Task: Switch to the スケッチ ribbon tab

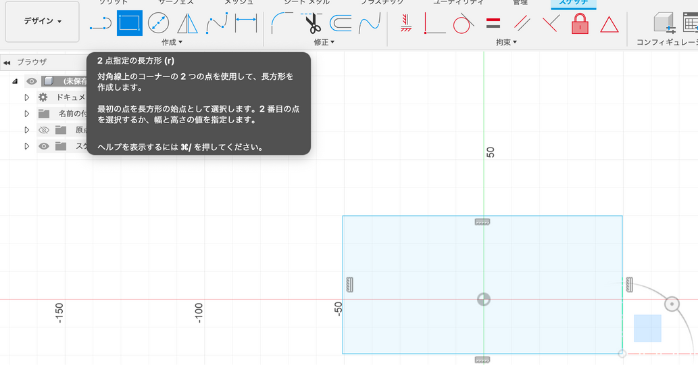Action: (x=573, y=3)
